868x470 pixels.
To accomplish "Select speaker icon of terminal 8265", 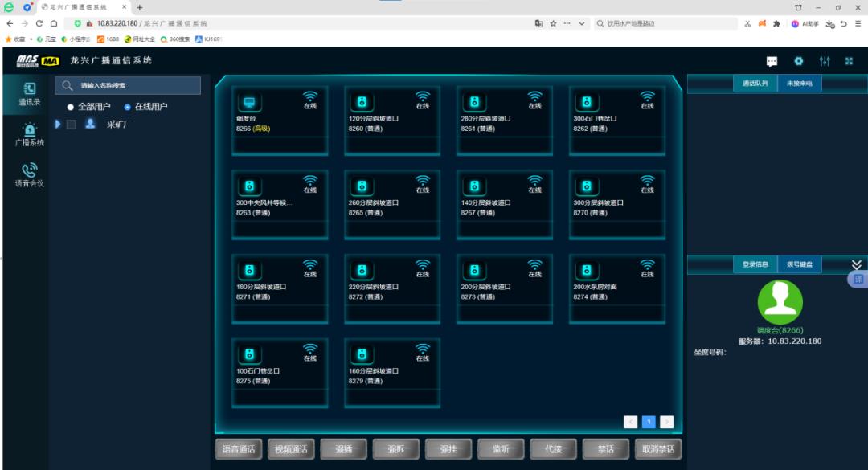I will pos(362,186).
